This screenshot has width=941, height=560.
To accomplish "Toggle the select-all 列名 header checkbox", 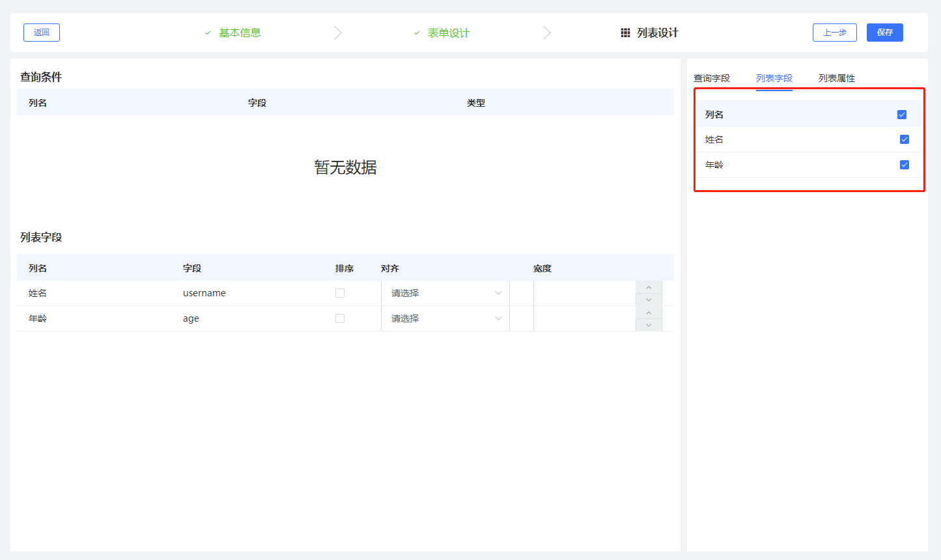I will [x=902, y=115].
